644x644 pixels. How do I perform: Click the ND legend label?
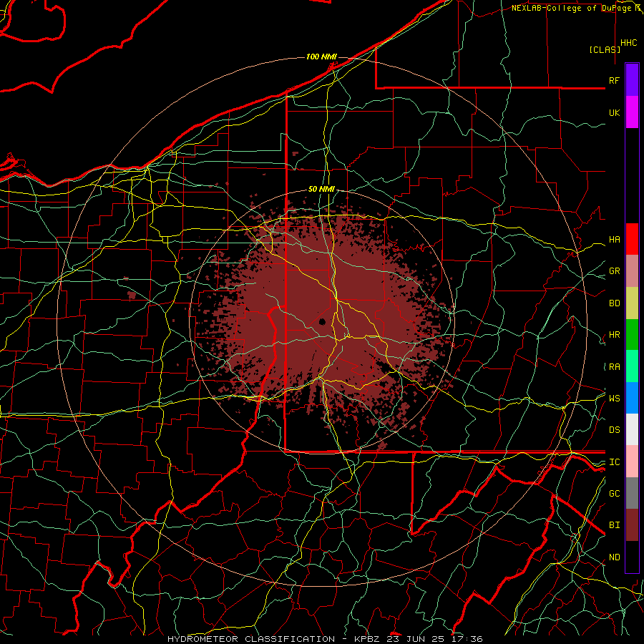(614, 557)
